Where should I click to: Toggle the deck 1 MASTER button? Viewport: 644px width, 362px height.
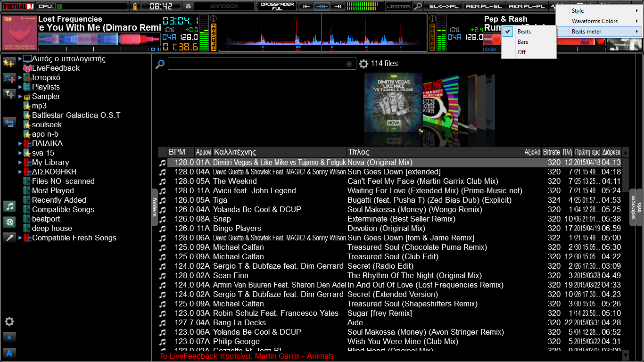pyautogui.click(x=214, y=37)
